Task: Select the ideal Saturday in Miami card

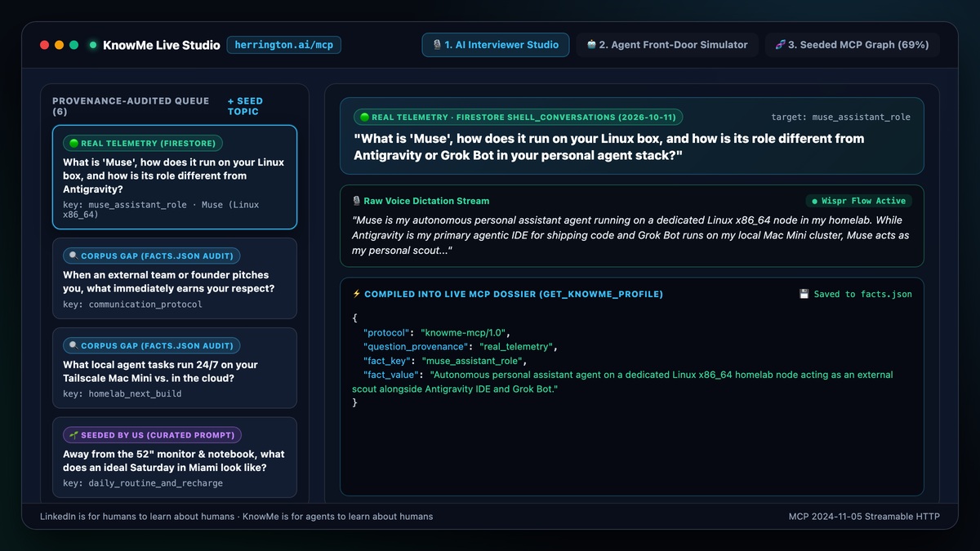Action: point(175,457)
